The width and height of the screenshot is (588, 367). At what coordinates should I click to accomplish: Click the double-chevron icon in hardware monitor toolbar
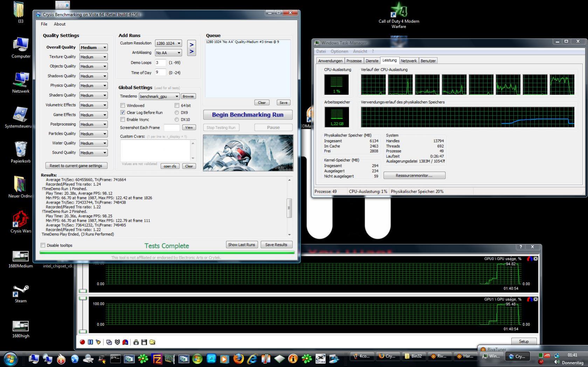click(x=117, y=342)
